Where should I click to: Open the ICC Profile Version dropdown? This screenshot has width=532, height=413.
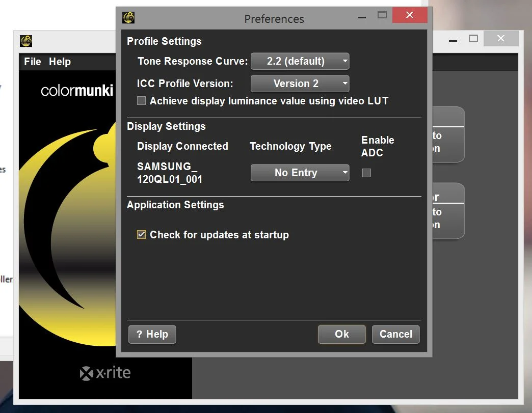click(300, 84)
